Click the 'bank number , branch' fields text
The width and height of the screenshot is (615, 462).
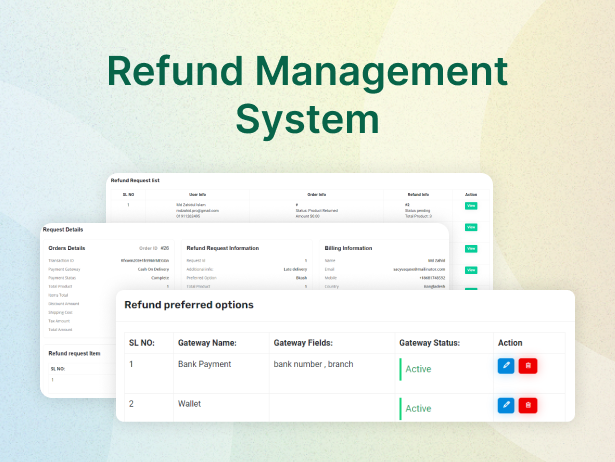coord(313,364)
